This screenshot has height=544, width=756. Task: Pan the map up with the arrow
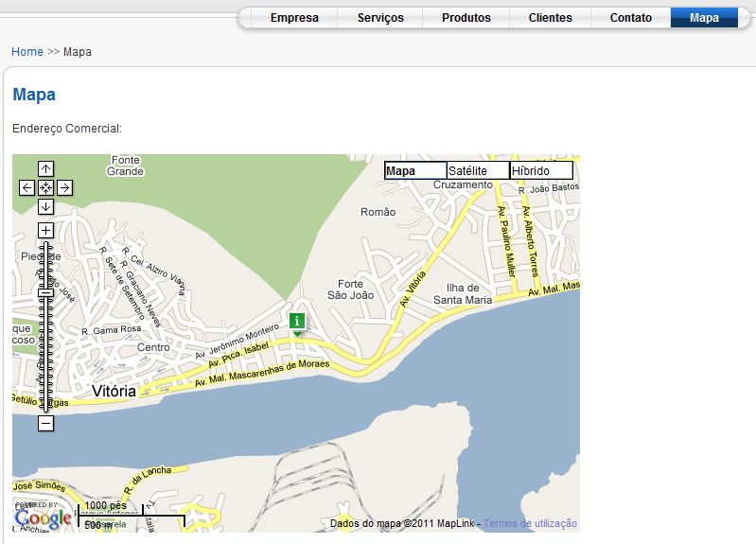(x=45, y=168)
